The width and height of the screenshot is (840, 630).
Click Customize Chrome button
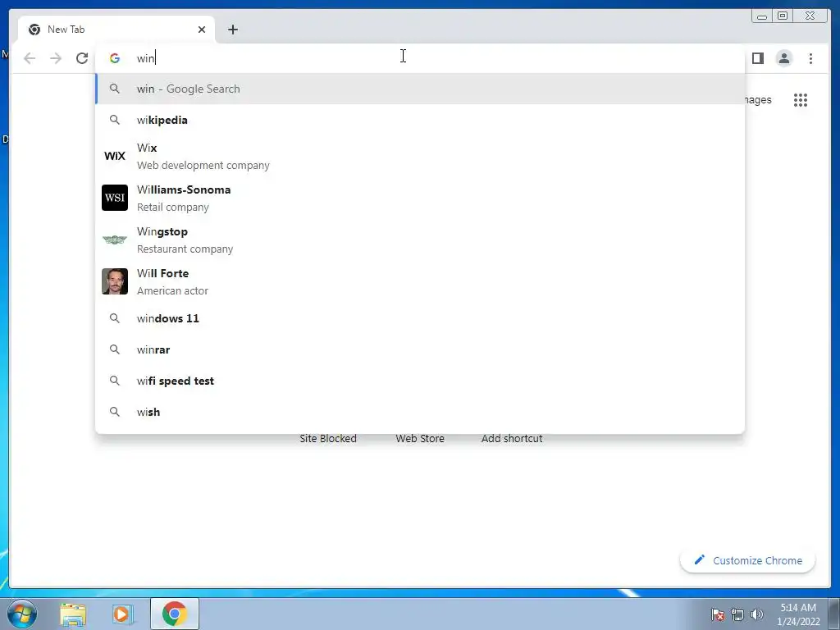tap(748, 560)
